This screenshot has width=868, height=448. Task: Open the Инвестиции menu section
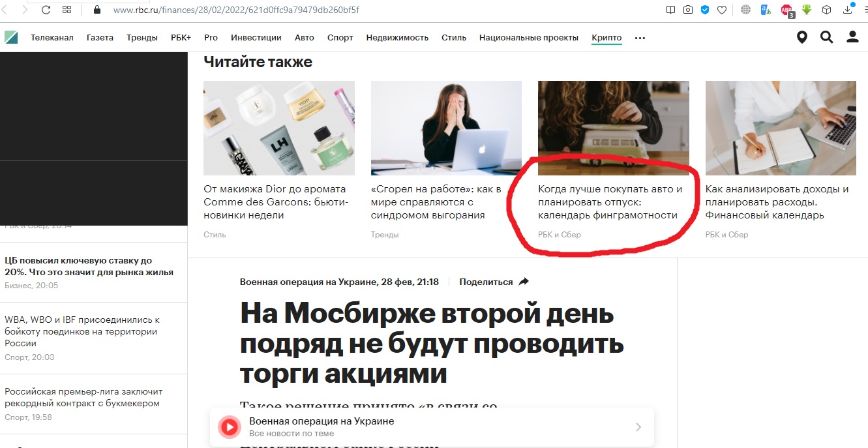pyautogui.click(x=256, y=37)
